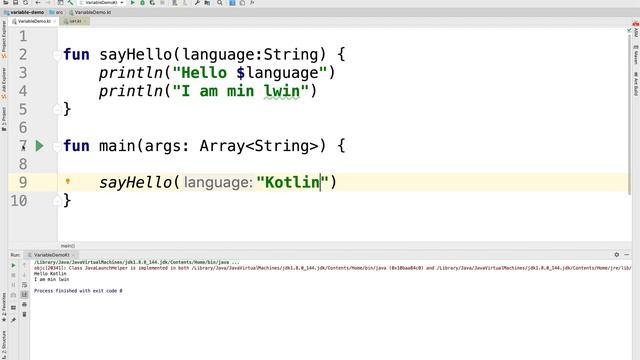Click the yellow intention lightbulb on line 9
This screenshot has height=360, width=640.
68,181
